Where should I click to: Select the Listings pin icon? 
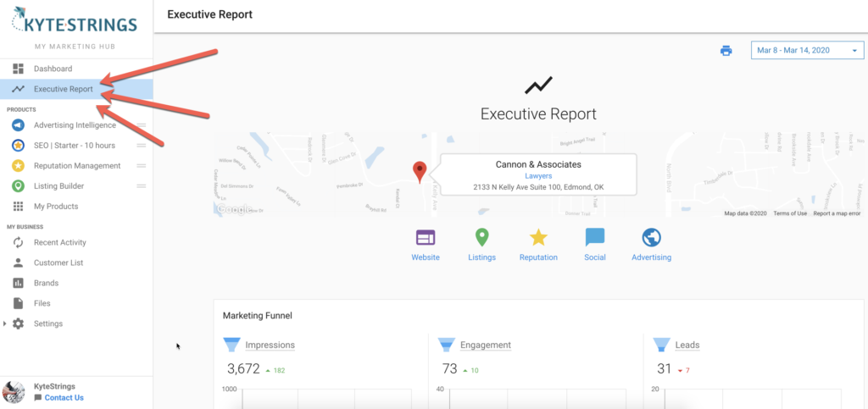pos(481,238)
